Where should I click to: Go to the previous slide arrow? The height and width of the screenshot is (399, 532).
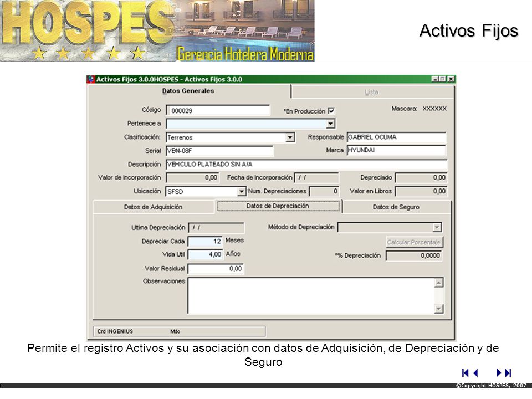pos(475,373)
